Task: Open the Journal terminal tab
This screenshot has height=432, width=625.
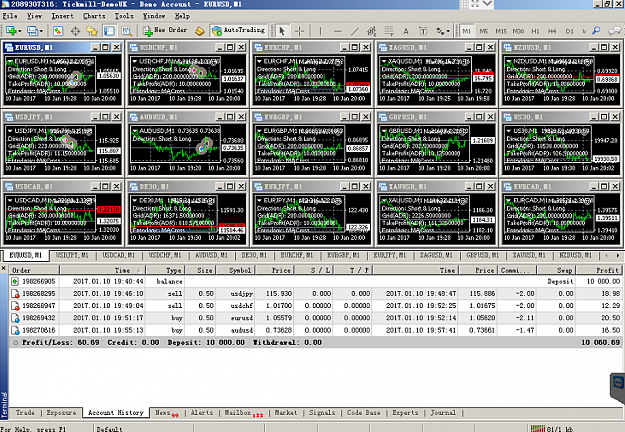Action: (x=442, y=413)
